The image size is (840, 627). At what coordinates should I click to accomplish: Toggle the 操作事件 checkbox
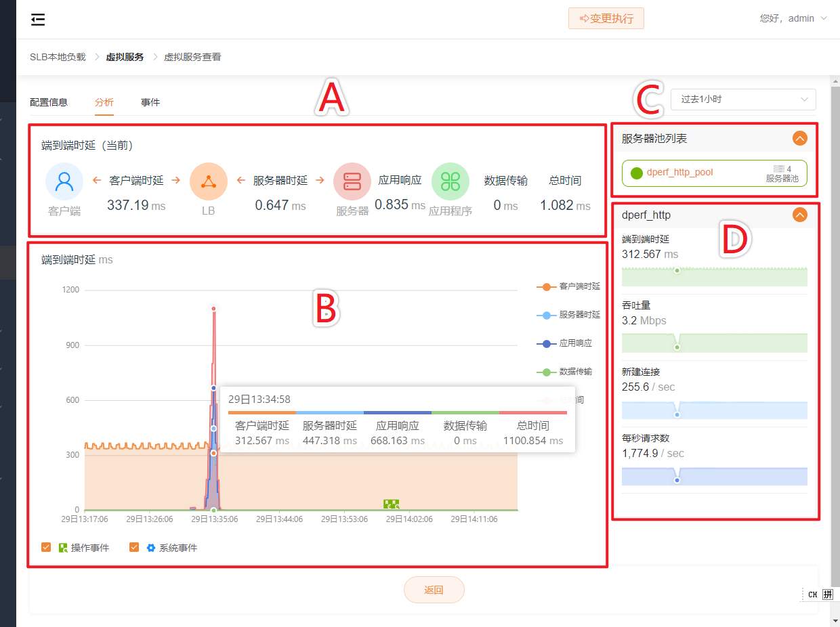[46, 547]
